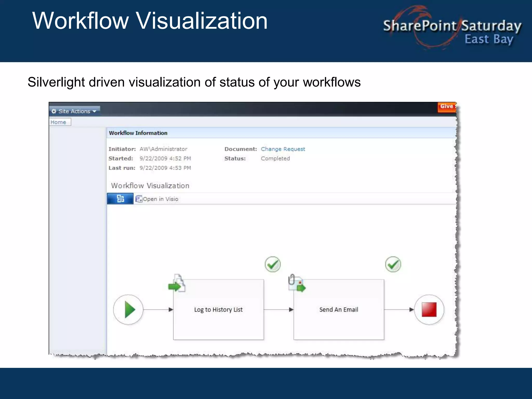
Task: Select the Home tab
Action: (x=59, y=122)
